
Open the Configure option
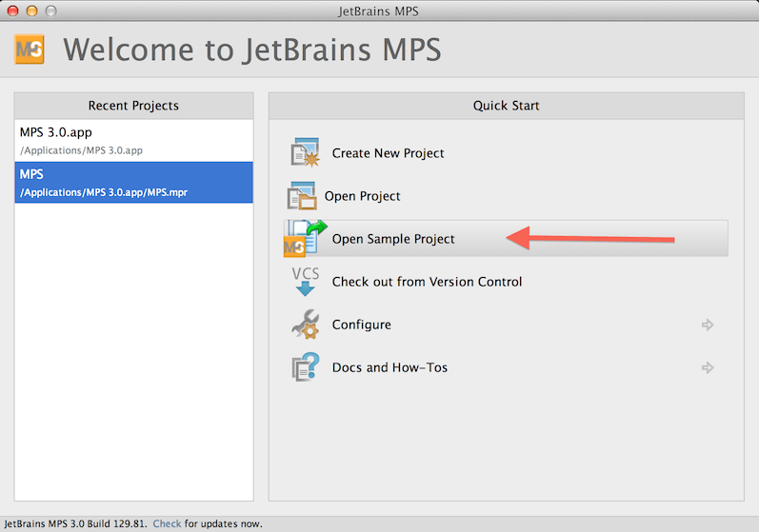point(361,325)
